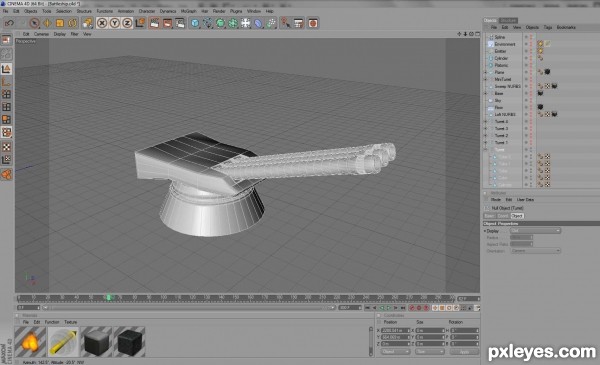Image resolution: width=600 pixels, height=365 pixels.
Task: Open the render settings
Action: 180,23
